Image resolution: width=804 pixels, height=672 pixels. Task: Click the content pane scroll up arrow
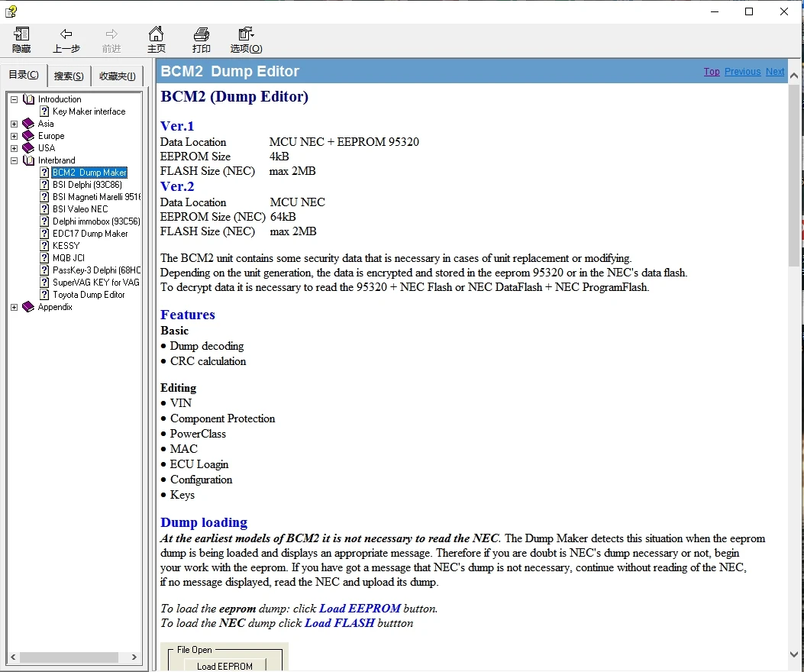[x=794, y=76]
